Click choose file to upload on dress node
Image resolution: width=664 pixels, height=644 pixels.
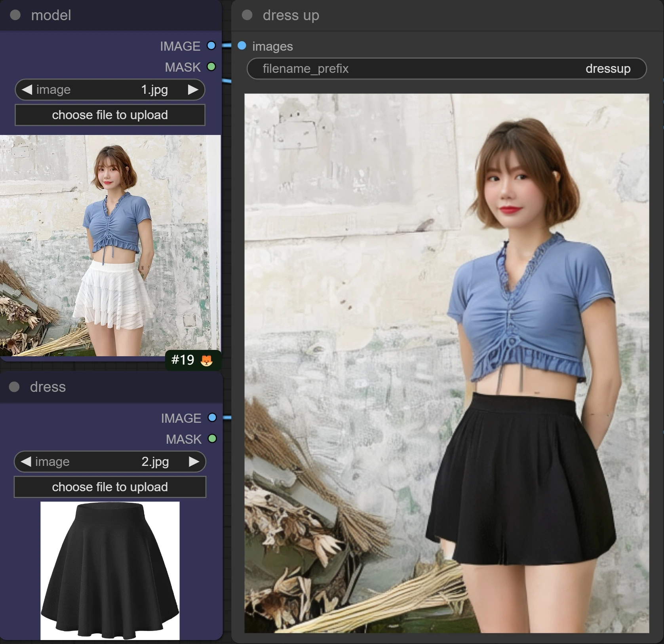(110, 487)
